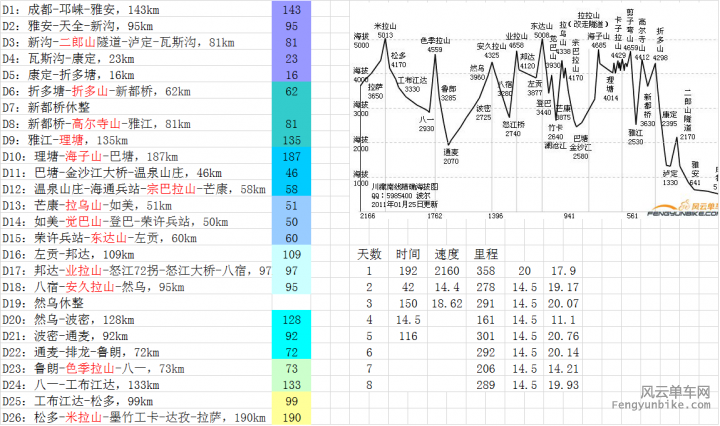Select the cell 'D1: 成都-邛崃-雅安, 143km'

(x=136, y=9)
